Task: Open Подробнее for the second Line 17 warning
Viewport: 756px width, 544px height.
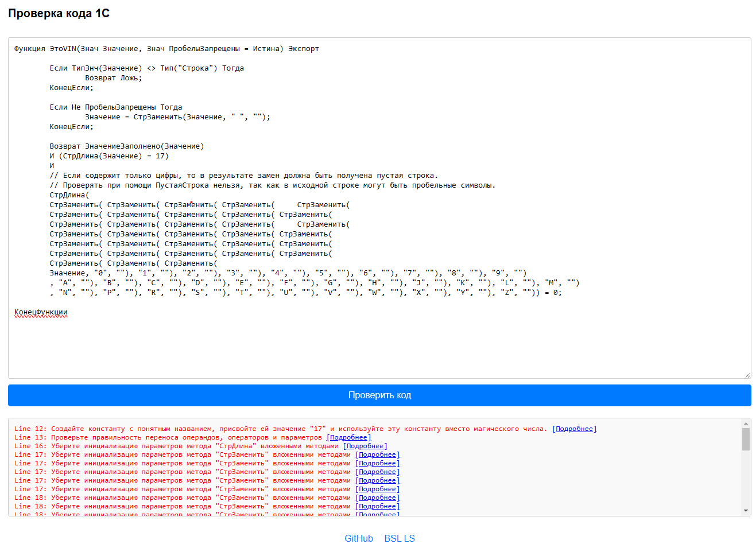Action: coord(377,463)
